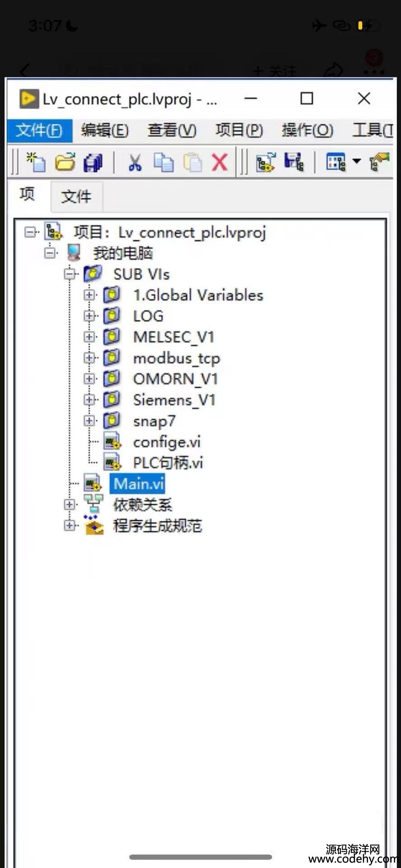Expand the MELSEC_V1 folder

pos(90,337)
